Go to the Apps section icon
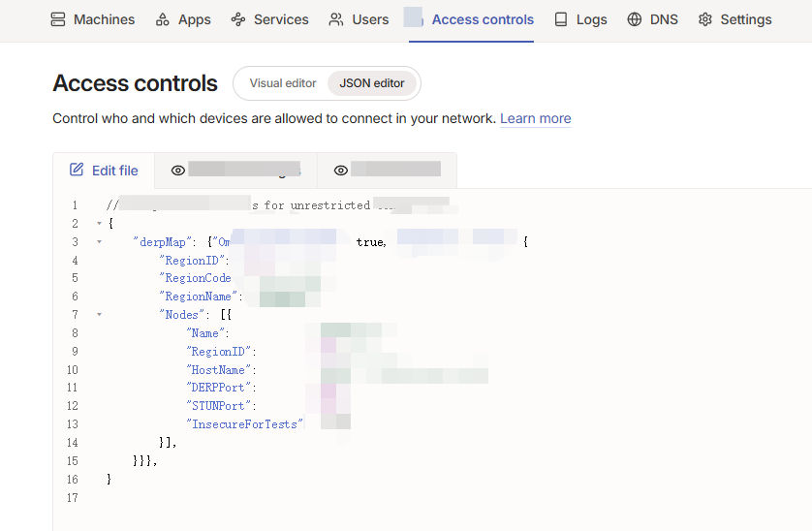Viewport: 812px width, 531px height. [163, 19]
